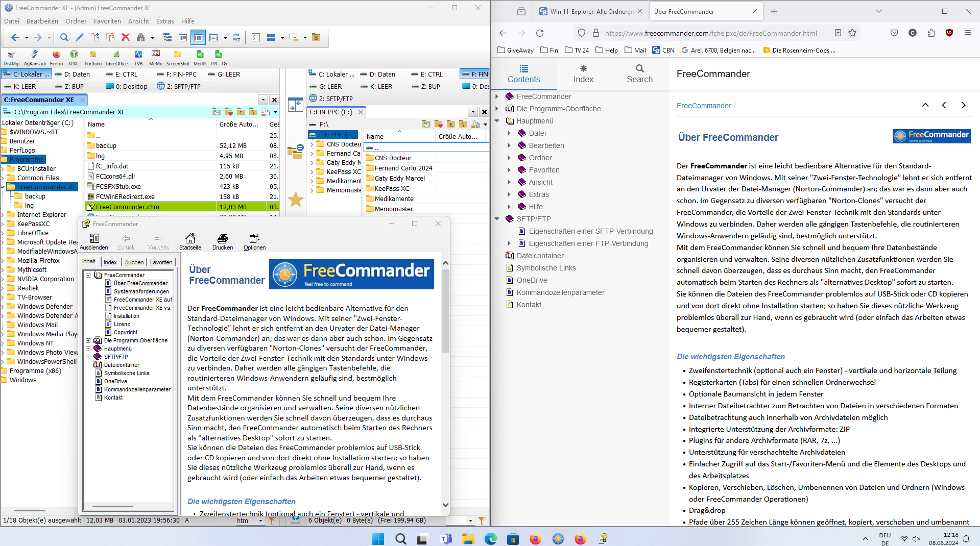Expand Die Programm-Oberfläche in help Inhalt tree

coord(88,340)
